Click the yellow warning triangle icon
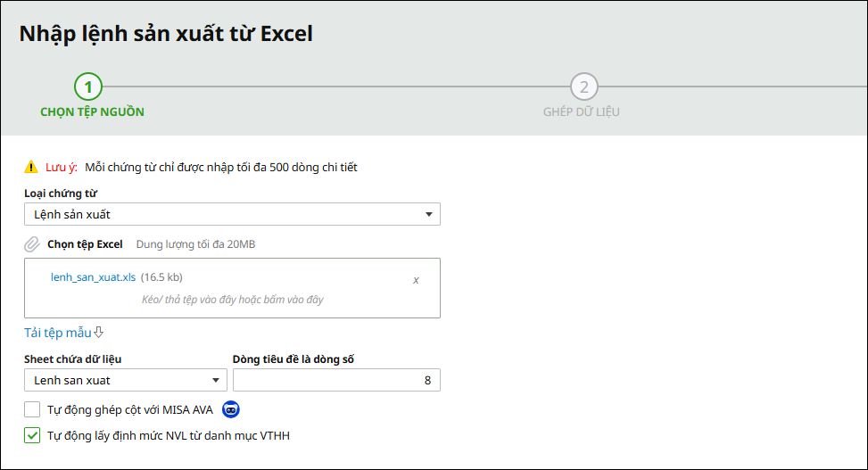This screenshot has width=868, height=470. [32, 167]
